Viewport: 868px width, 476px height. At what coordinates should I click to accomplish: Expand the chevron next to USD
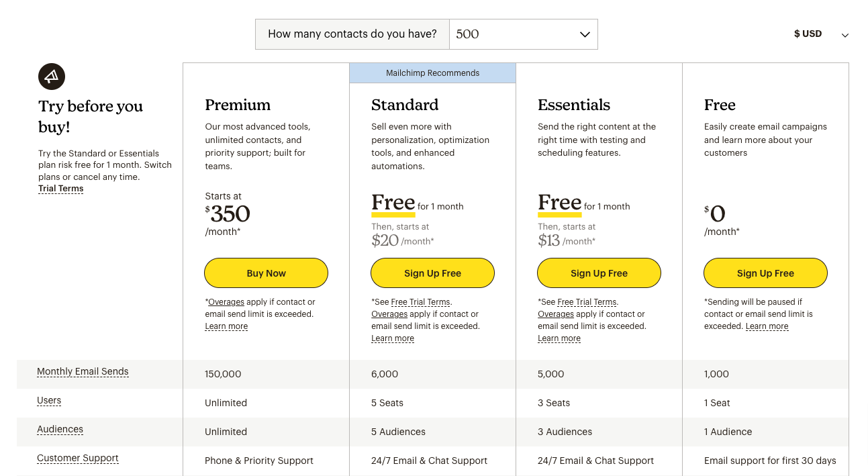(845, 35)
